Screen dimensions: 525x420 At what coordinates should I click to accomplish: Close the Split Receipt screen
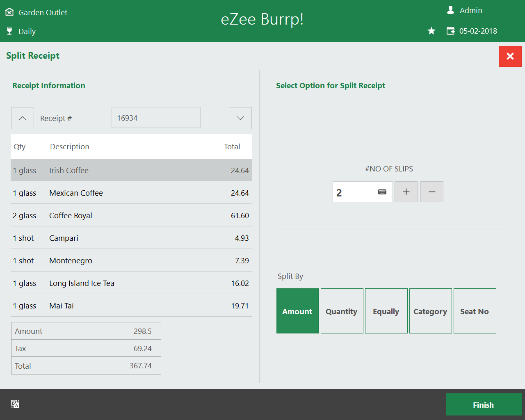coord(510,56)
